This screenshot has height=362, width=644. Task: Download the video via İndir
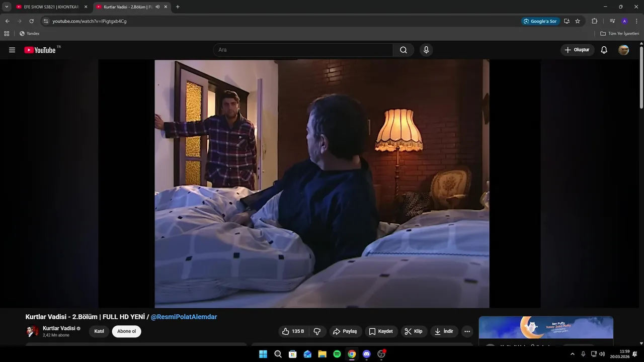click(x=444, y=331)
